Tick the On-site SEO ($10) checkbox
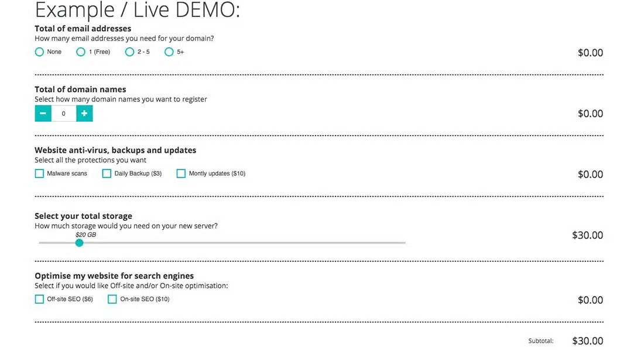 [112, 299]
